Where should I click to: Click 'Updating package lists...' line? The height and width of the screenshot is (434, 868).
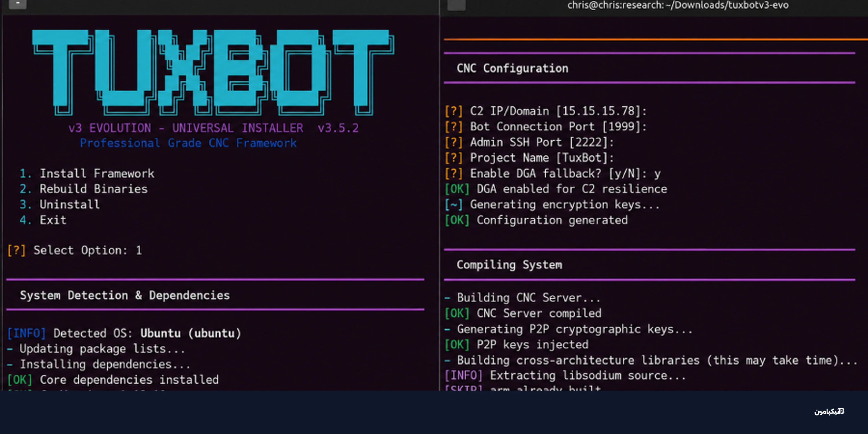pos(96,349)
